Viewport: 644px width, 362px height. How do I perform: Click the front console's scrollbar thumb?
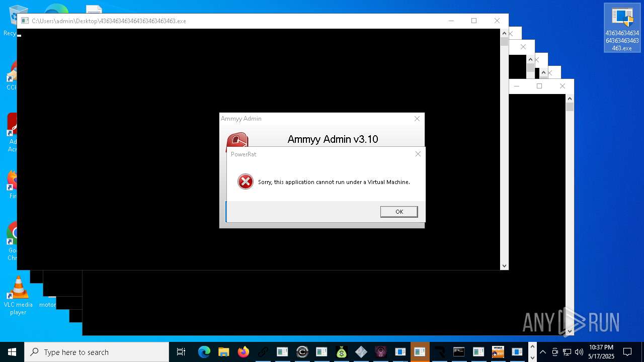tap(504, 42)
